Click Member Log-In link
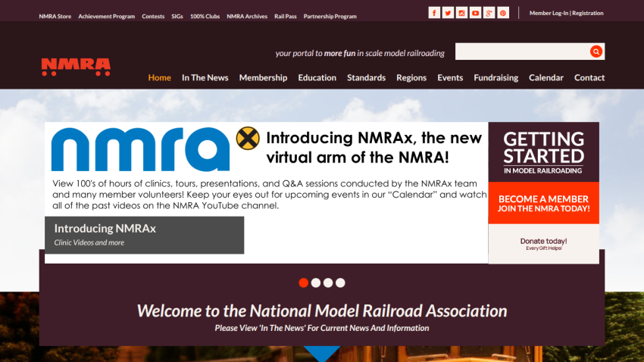This screenshot has height=362, width=644. coord(549,13)
